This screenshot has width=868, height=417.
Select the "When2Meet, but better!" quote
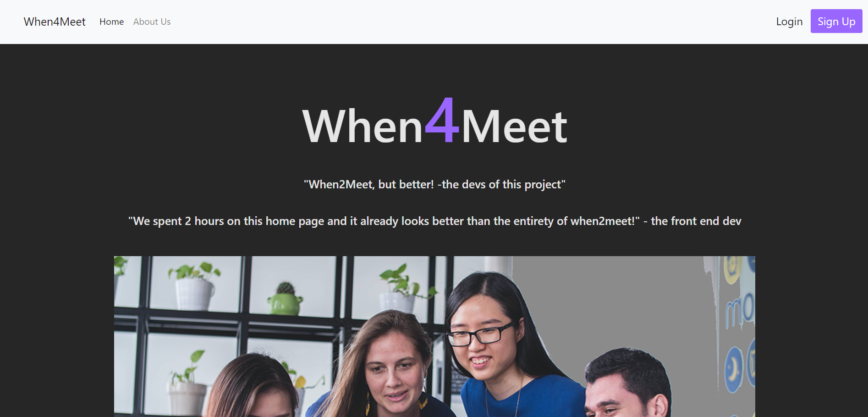(x=434, y=184)
